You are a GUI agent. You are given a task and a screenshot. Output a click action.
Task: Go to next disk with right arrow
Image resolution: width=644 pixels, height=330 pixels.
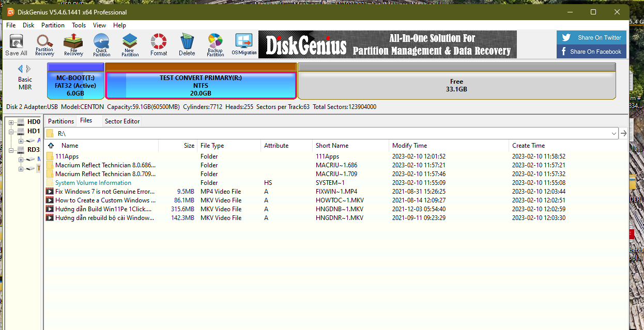pyautogui.click(x=28, y=69)
